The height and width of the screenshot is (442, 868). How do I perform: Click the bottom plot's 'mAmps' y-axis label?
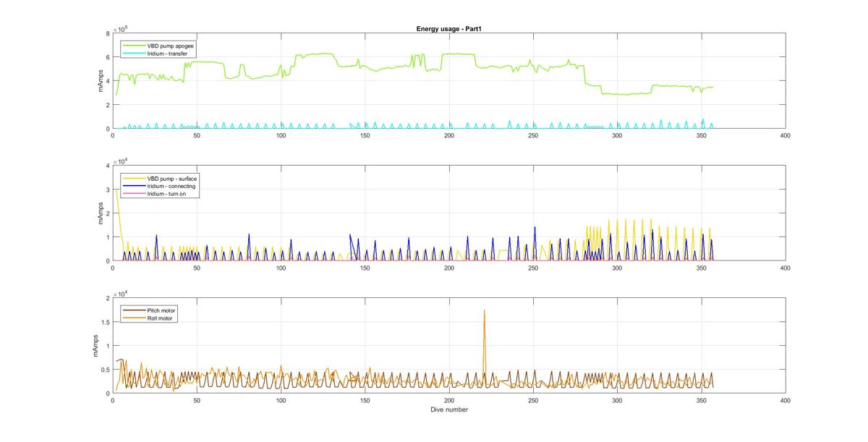pyautogui.click(x=95, y=346)
